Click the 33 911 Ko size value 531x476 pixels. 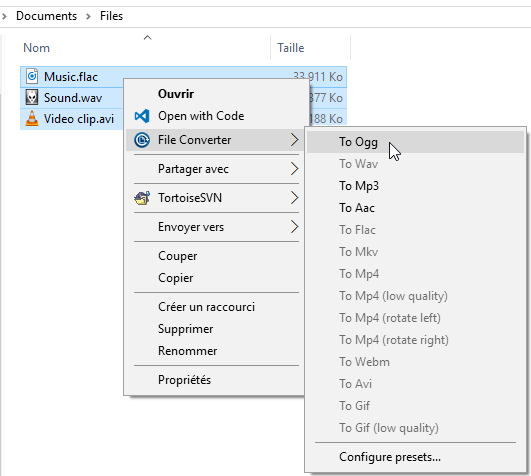(x=318, y=77)
